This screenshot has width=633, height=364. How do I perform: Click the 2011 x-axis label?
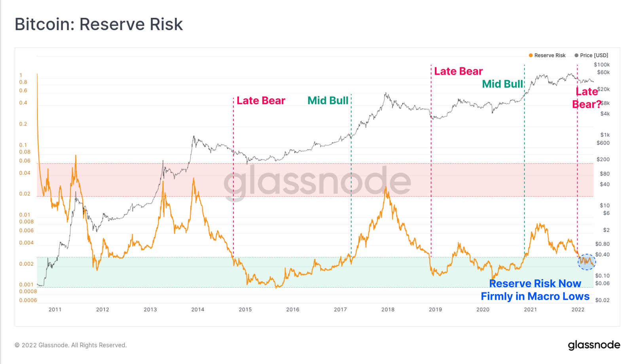point(55,309)
